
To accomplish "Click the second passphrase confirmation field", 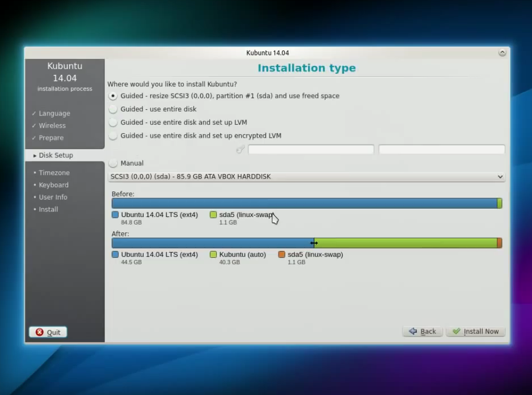I will click(441, 149).
